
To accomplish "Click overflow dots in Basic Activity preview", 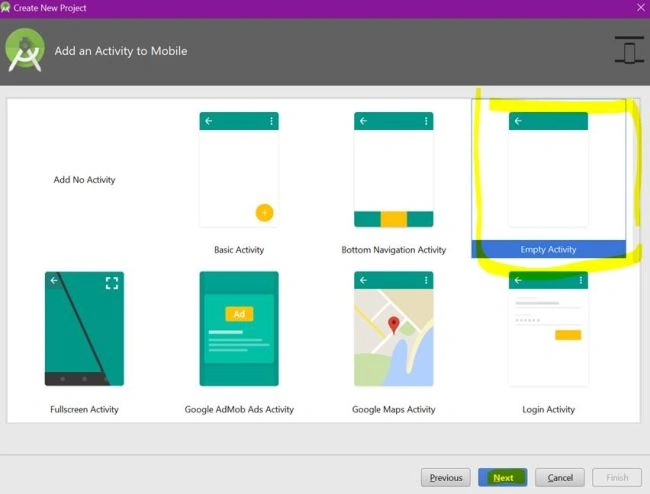I will [x=271, y=121].
